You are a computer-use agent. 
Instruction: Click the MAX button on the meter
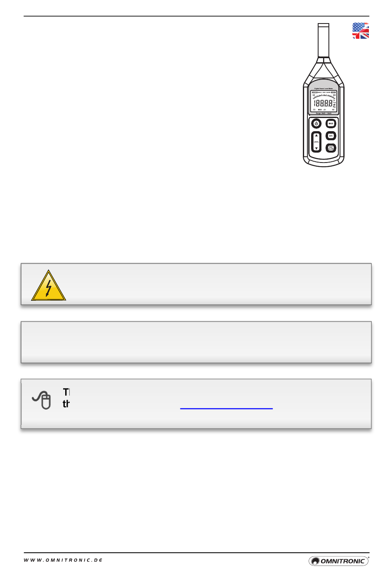(331, 123)
